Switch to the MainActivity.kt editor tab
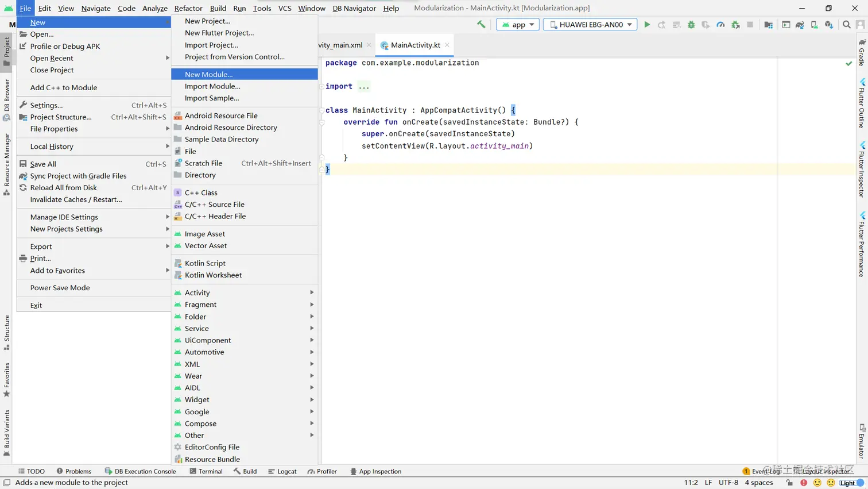This screenshot has height=489, width=868. pos(415,45)
